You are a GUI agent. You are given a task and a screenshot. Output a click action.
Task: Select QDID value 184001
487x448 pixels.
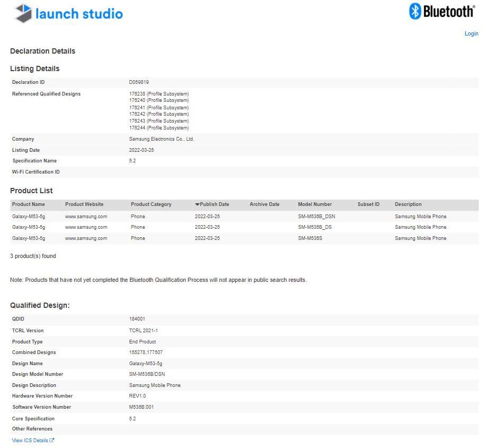(x=137, y=319)
